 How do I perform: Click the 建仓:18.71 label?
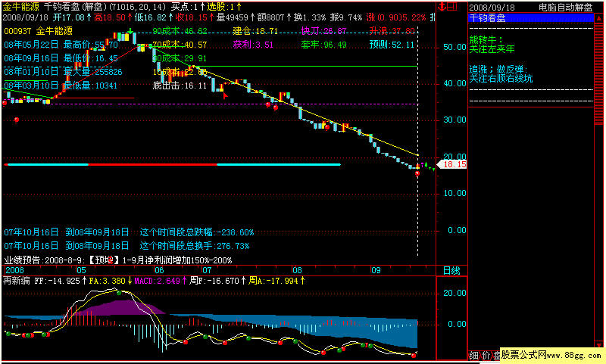pos(255,31)
